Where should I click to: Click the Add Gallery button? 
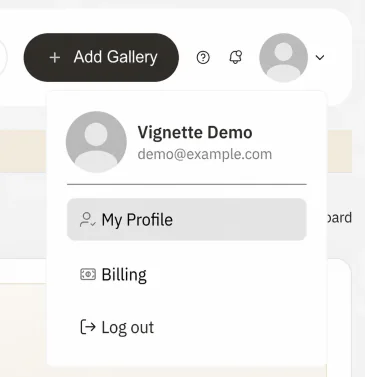coord(101,57)
